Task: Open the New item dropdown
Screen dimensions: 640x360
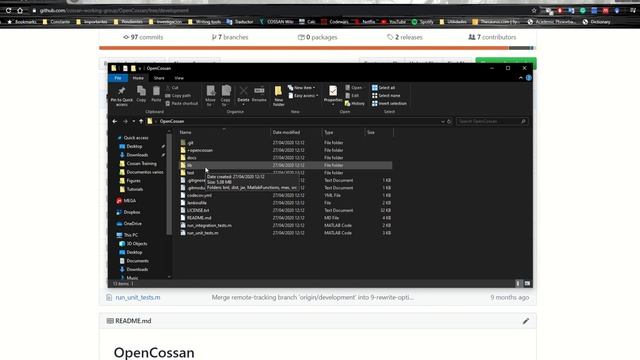Action: (302, 88)
